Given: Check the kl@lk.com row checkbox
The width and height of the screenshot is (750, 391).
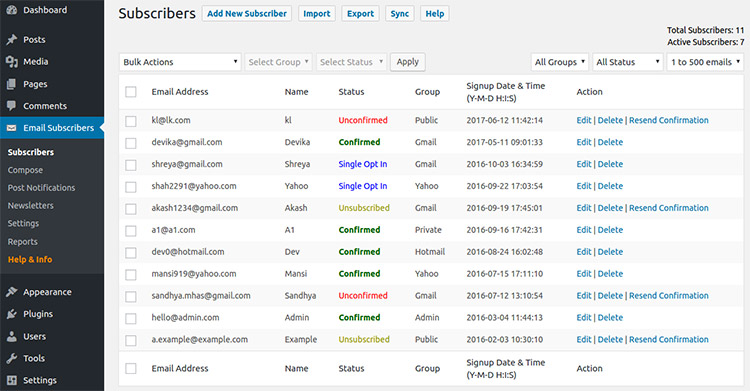Looking at the screenshot, I should [x=131, y=121].
